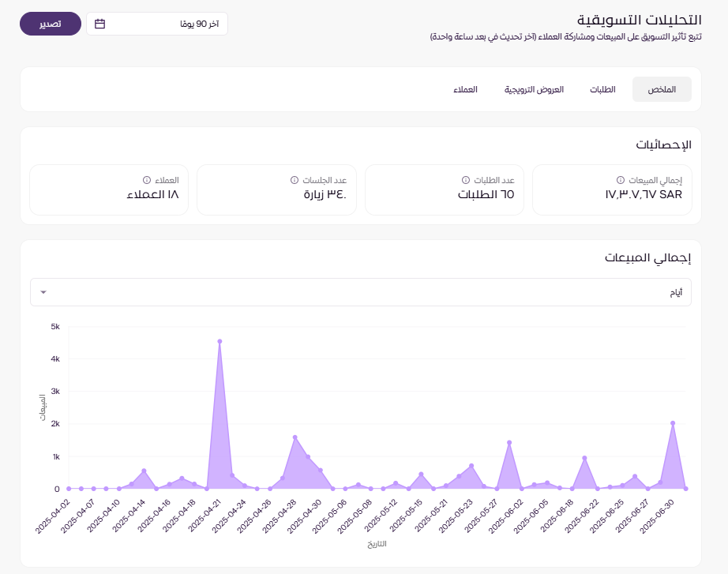Click the chart peak data point near 2025-06-02
728x574 pixels.
pos(509,442)
